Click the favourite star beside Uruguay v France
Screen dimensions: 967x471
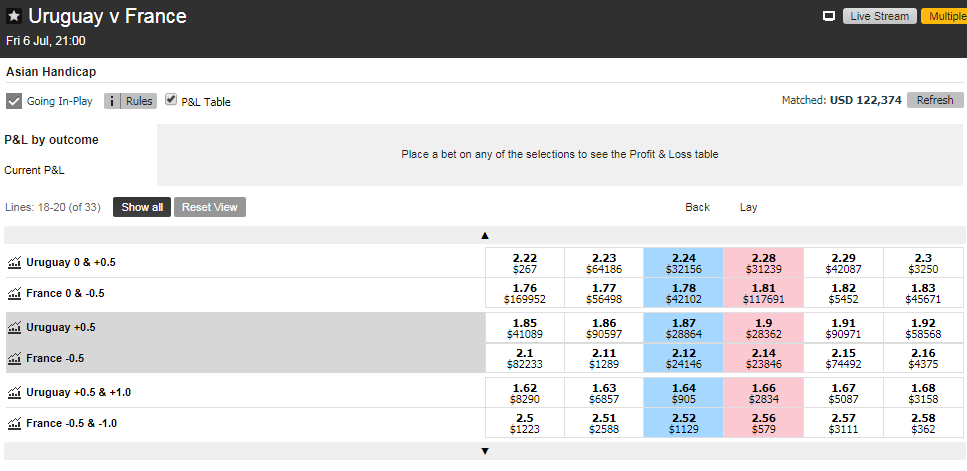click(x=14, y=17)
